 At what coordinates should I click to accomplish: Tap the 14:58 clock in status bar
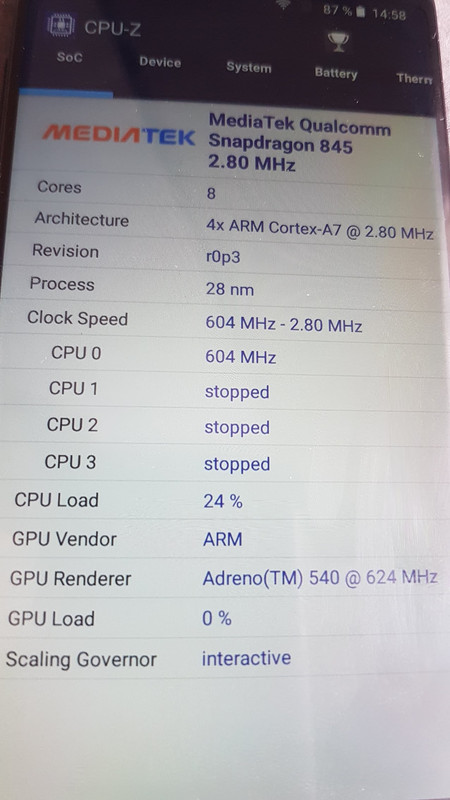coord(389,15)
